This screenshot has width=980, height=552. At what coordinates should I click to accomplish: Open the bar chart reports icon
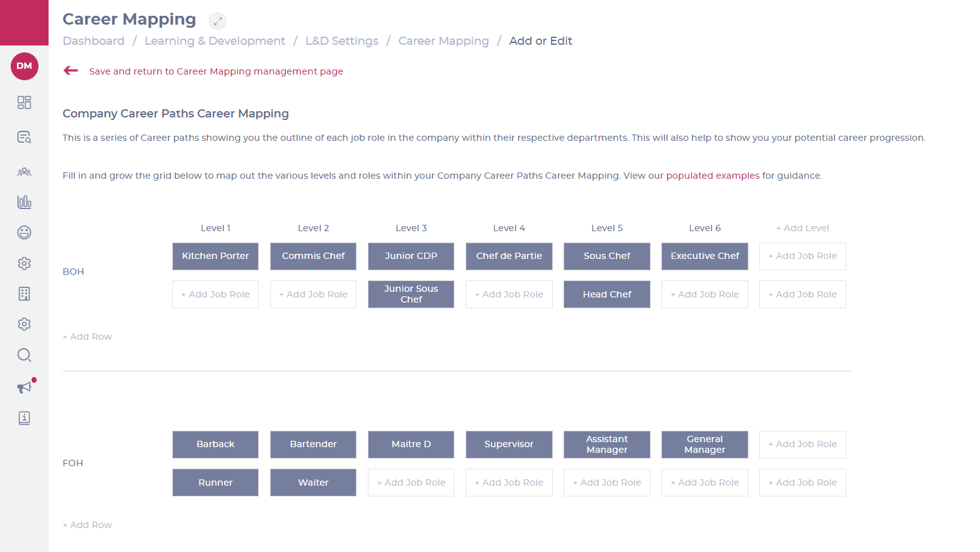(24, 202)
